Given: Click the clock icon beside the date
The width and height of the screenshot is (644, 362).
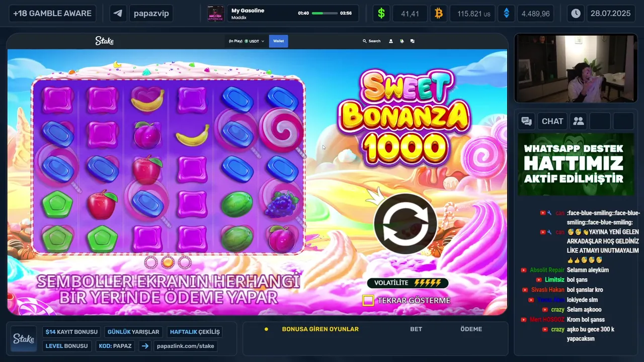Looking at the screenshot, I should point(576,14).
